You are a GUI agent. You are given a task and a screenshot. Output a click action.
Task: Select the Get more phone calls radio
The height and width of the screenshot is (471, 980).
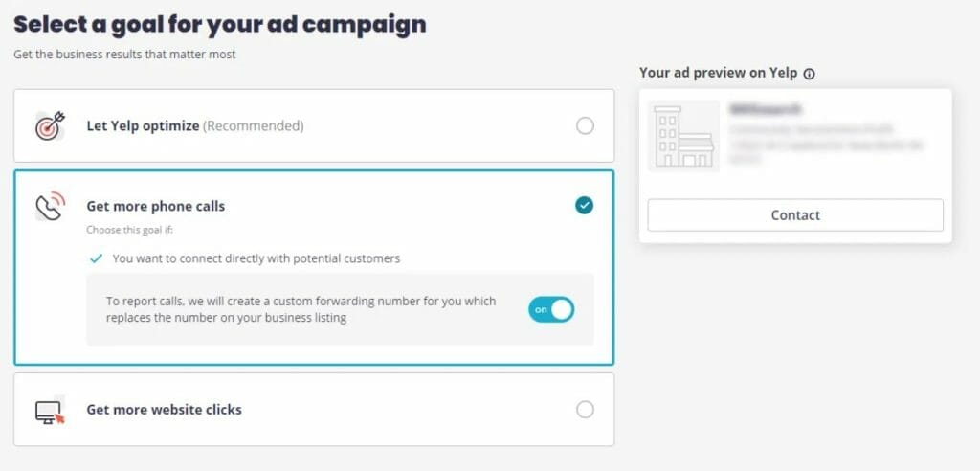[585, 205]
